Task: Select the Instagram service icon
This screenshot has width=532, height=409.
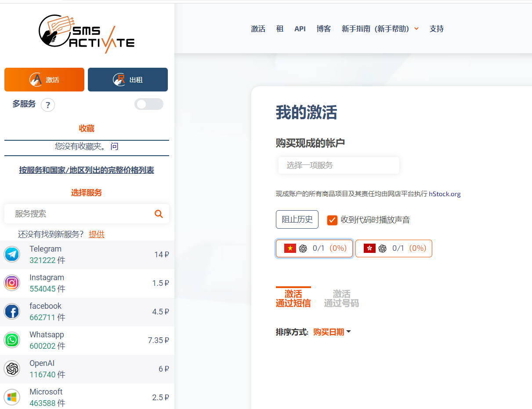Action: click(12, 283)
